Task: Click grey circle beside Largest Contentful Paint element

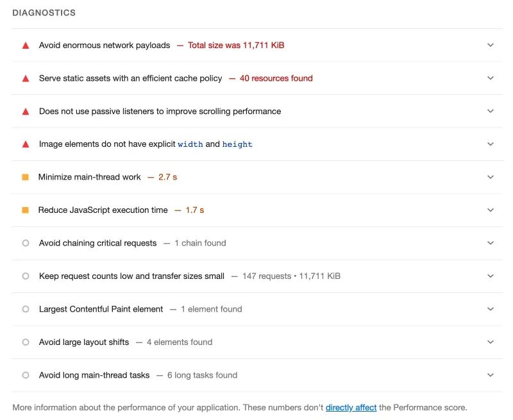Action: tap(26, 309)
